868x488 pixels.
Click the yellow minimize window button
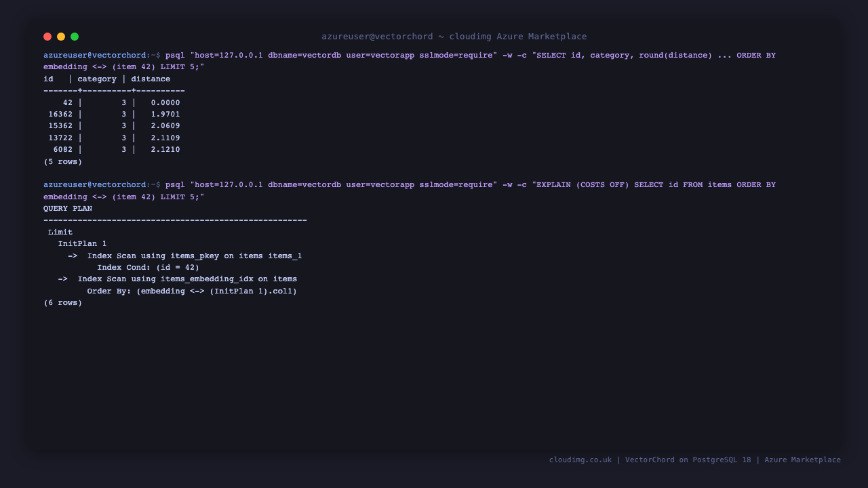61,37
